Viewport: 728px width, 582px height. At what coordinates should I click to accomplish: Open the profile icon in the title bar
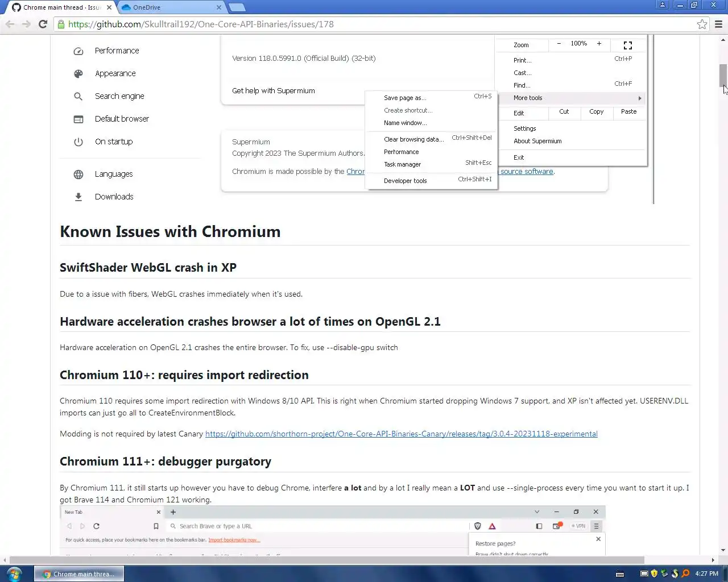[x=663, y=5]
